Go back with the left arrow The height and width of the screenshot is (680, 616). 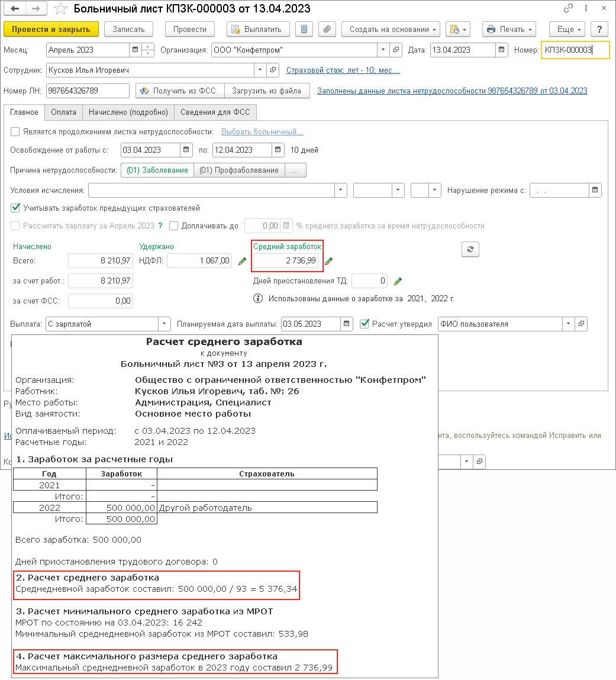coord(15,8)
